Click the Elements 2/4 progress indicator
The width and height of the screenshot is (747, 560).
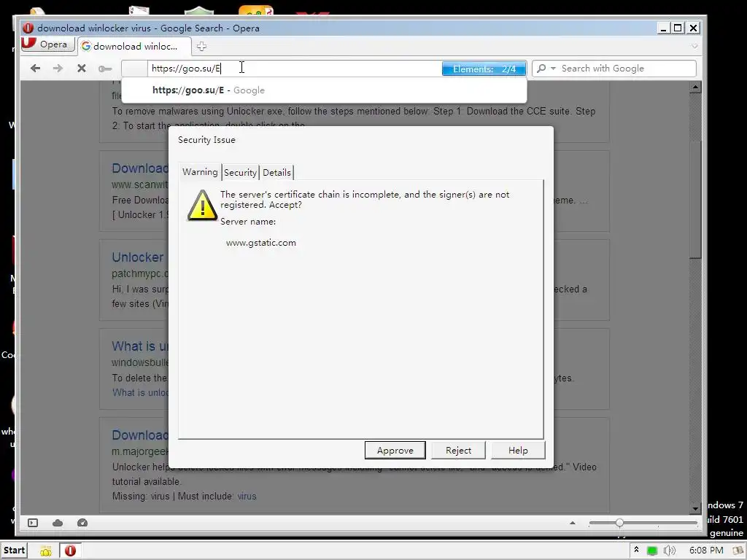click(x=484, y=69)
